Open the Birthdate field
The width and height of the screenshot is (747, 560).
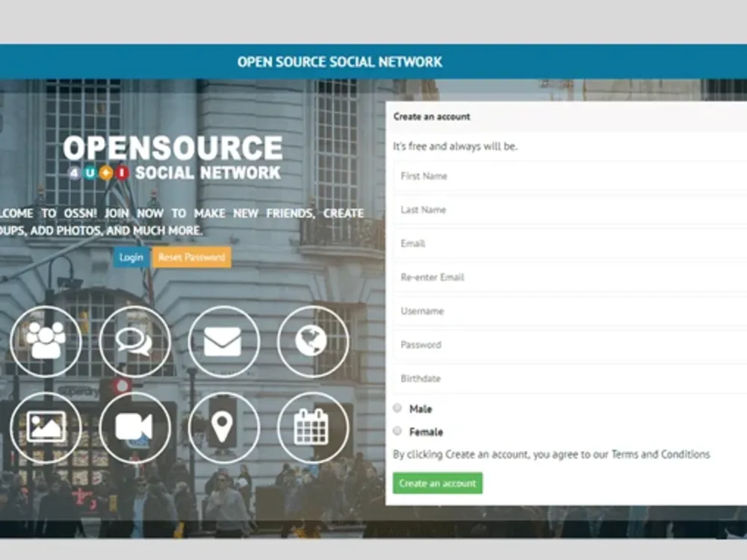pyautogui.click(x=570, y=379)
